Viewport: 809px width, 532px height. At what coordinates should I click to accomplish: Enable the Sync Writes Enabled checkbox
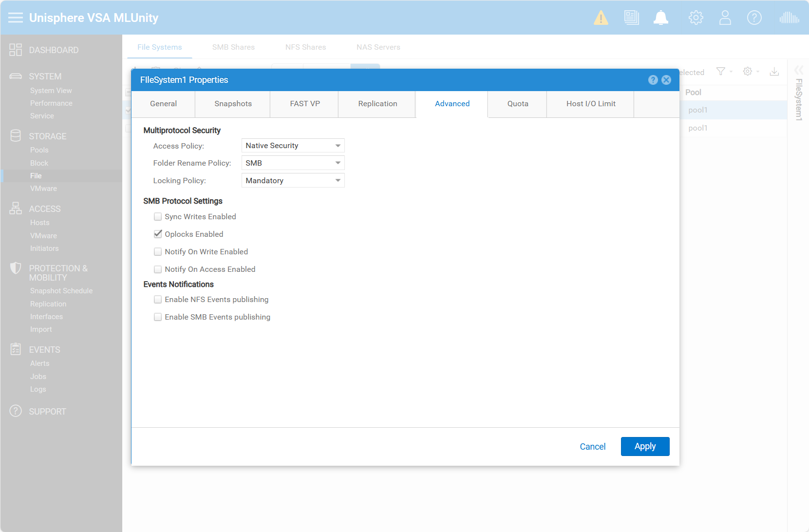point(158,217)
